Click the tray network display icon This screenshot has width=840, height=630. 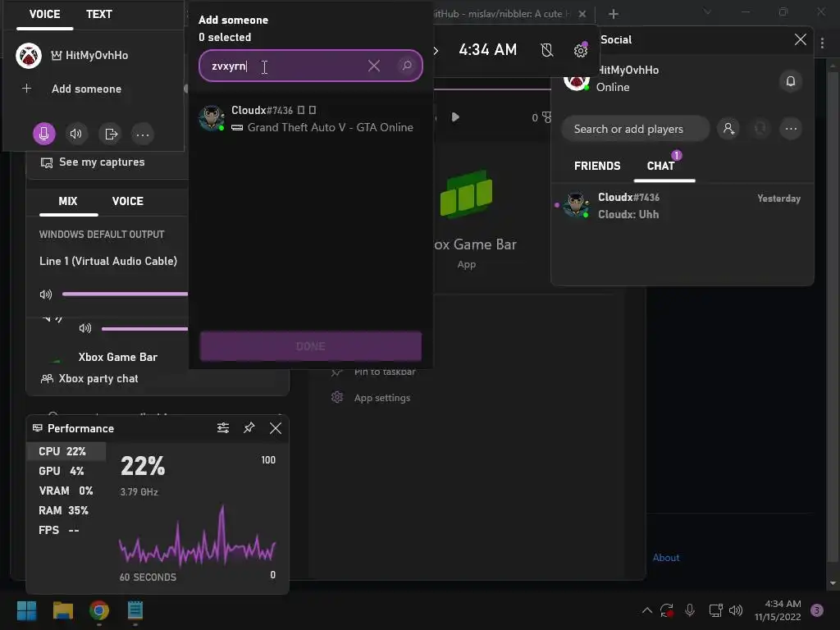[715, 610]
